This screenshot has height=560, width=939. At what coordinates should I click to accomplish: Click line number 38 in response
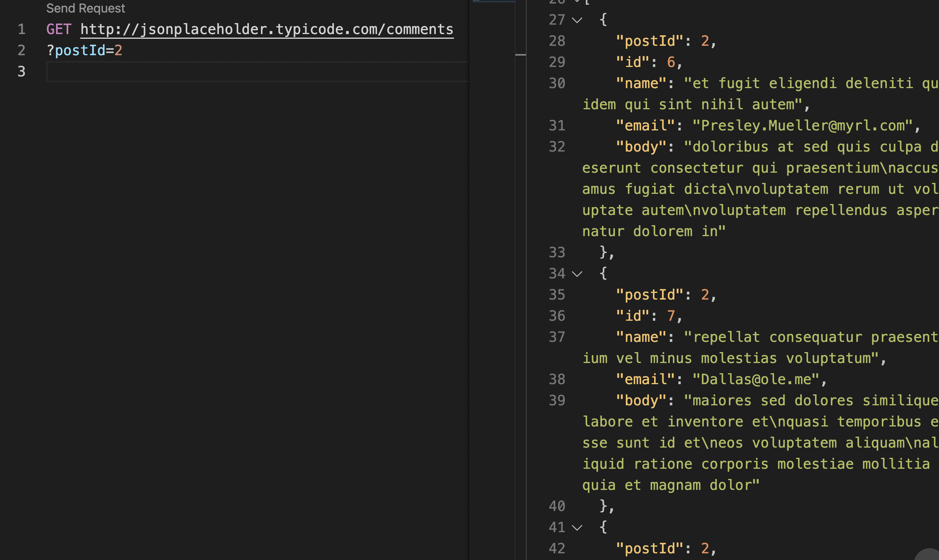[557, 379]
